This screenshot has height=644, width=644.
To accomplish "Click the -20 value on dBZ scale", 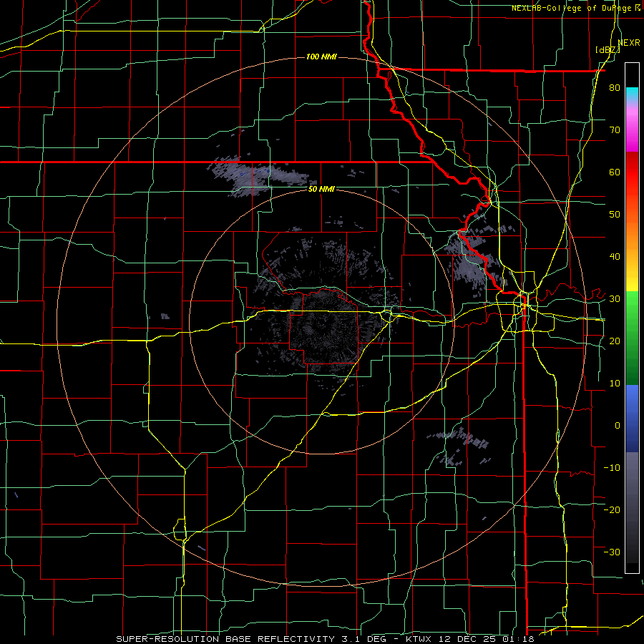I will point(612,509).
